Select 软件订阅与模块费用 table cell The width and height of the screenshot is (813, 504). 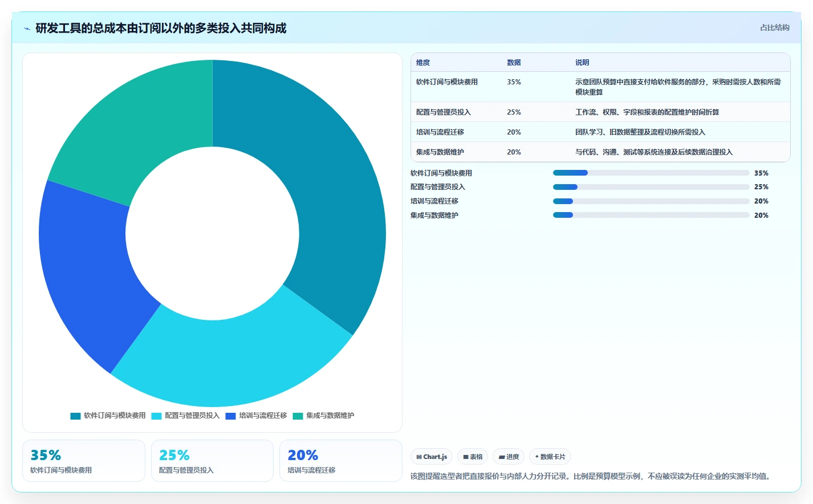pos(447,82)
